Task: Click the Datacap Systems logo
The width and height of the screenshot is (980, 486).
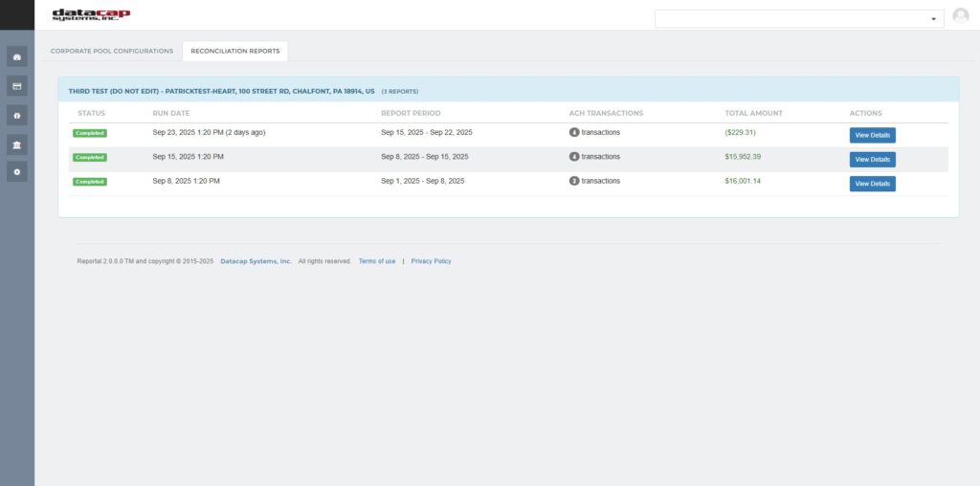Action: [x=91, y=14]
